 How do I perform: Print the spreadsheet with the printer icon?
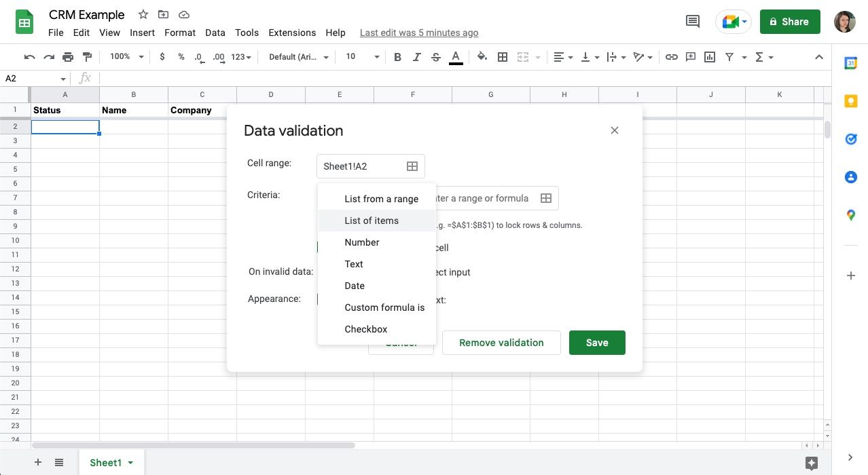(x=68, y=57)
